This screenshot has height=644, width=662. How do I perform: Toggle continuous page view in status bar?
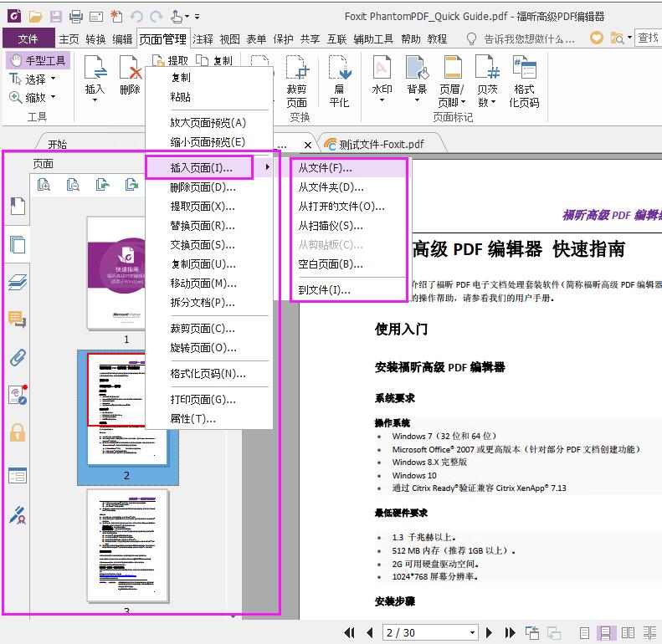(606, 633)
